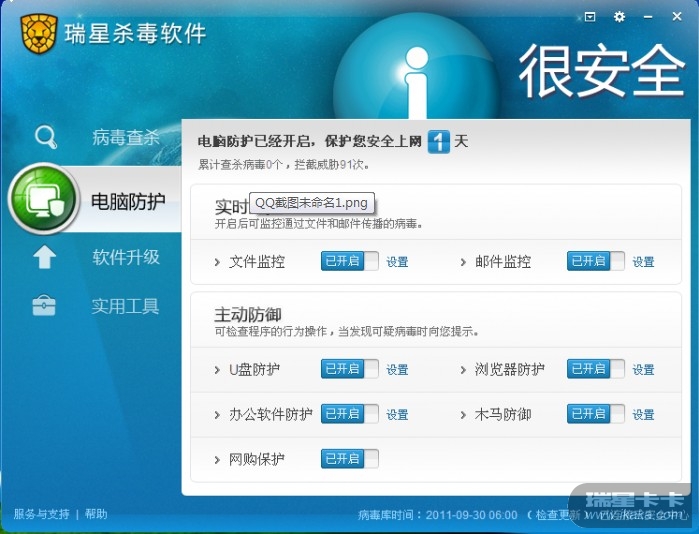Select the 电脑防护 tab
699x534 pixels.
(x=128, y=201)
